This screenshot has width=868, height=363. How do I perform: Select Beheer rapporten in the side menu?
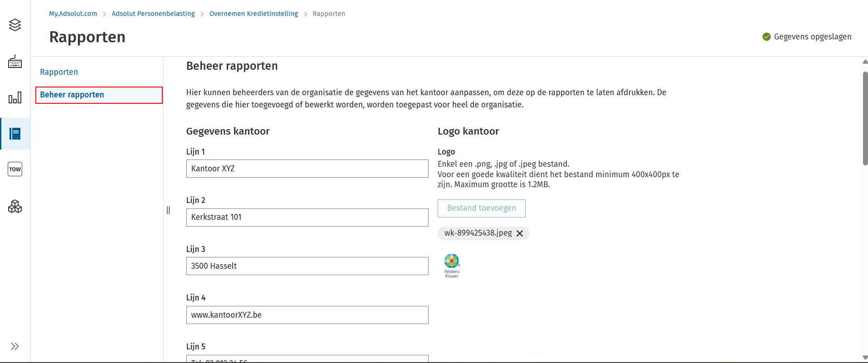pos(72,95)
